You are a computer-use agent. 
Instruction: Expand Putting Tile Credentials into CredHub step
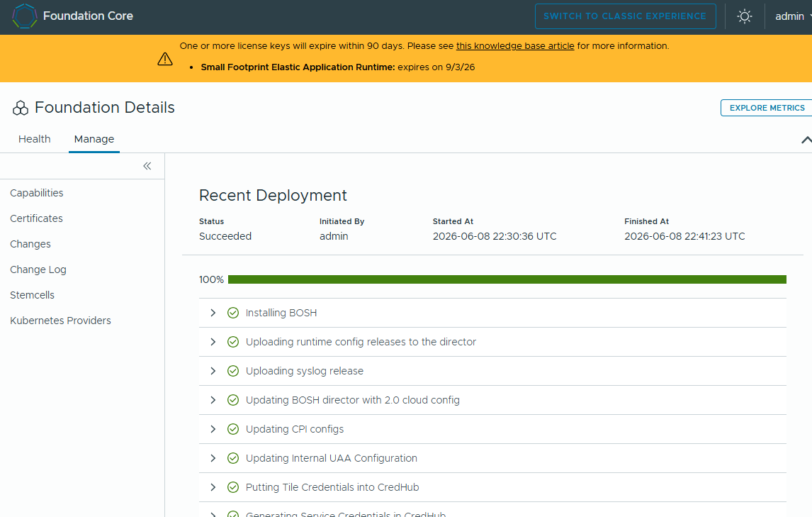tap(213, 487)
